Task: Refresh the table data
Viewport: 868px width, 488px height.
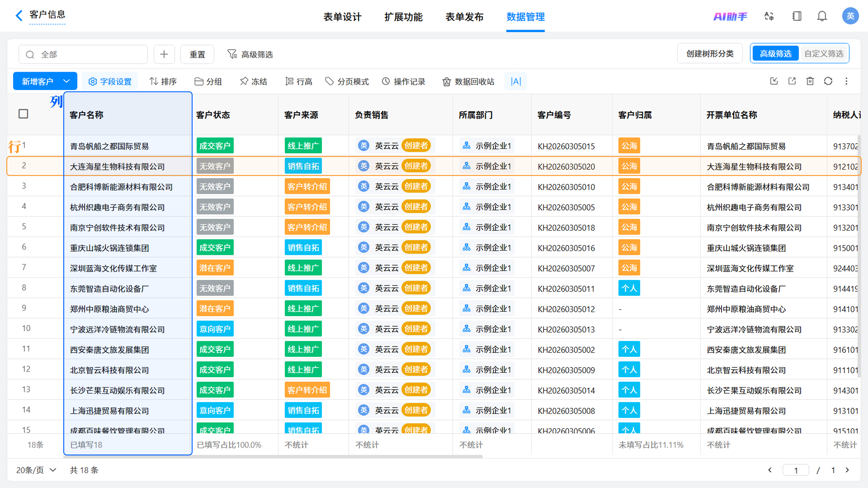Action: (828, 81)
